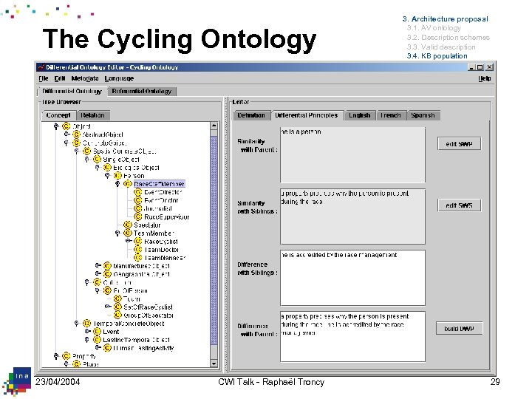Select the SetOfPerson tree item

[130, 291]
